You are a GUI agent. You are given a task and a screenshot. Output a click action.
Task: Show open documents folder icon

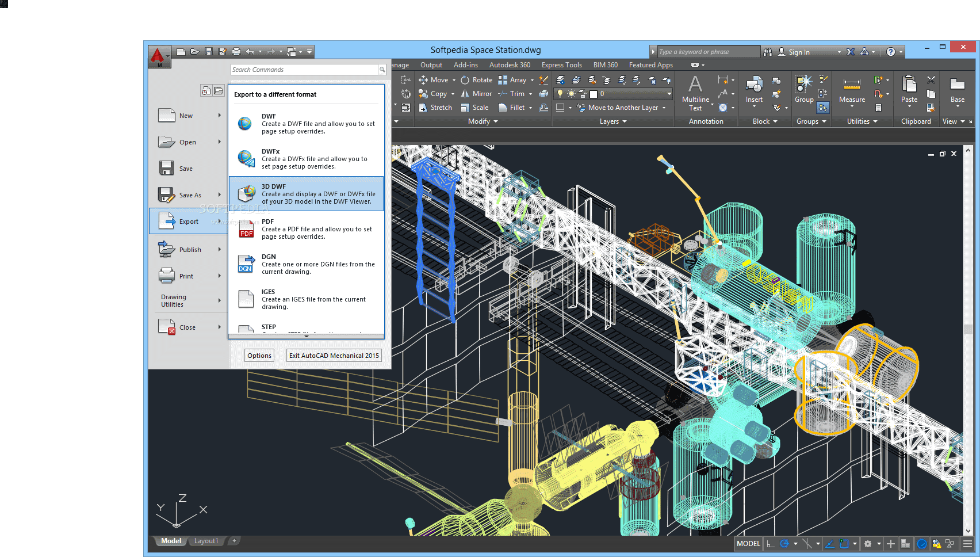coord(219,90)
